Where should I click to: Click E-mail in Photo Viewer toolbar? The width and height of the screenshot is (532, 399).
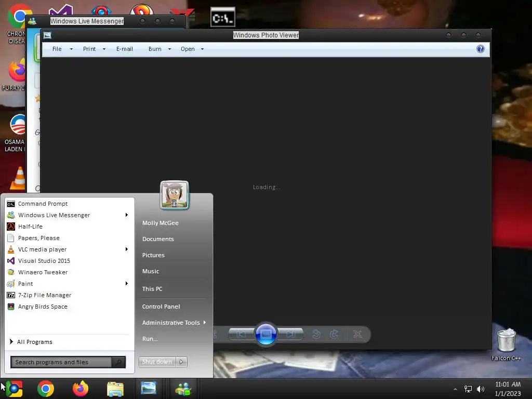(x=125, y=49)
